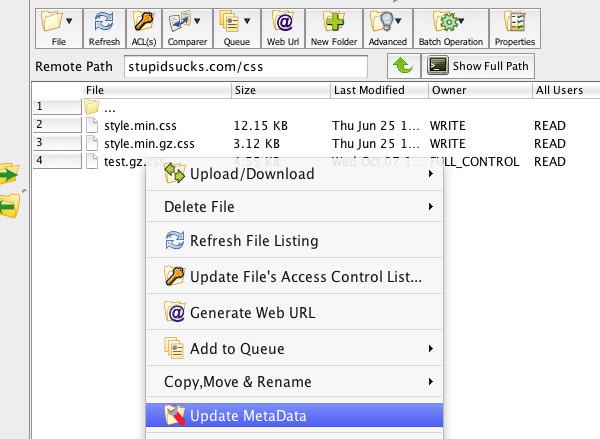Click the file icon beside style.min.css
Screen dimensions: 600x439
pos(92,125)
